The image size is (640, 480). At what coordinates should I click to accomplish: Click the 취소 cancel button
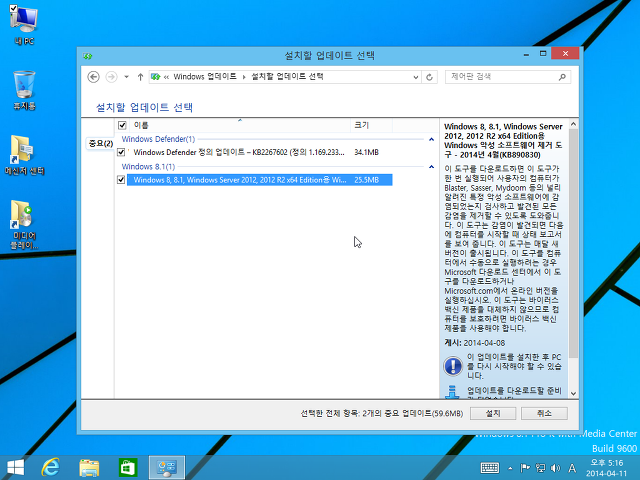tap(544, 413)
